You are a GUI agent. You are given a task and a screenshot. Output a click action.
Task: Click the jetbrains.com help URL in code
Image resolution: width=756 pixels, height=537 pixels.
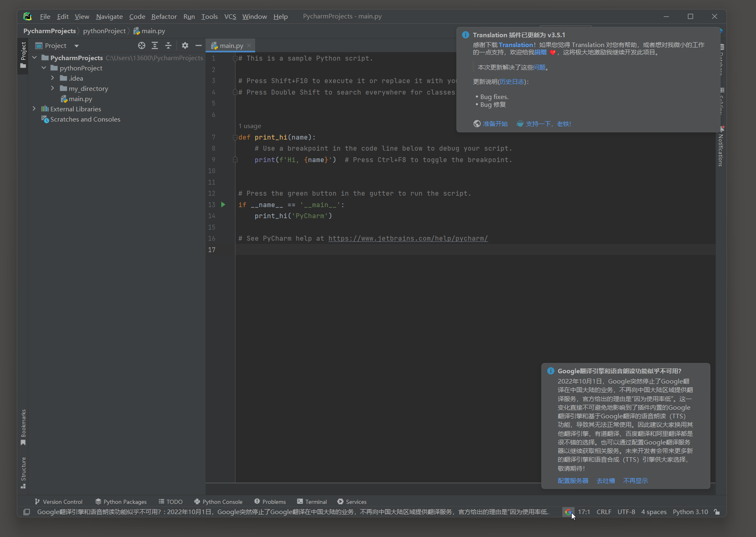[x=408, y=239]
